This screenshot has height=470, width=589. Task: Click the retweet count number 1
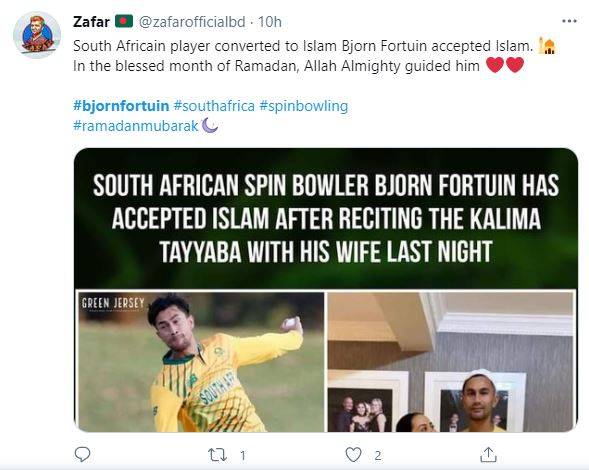(243, 456)
